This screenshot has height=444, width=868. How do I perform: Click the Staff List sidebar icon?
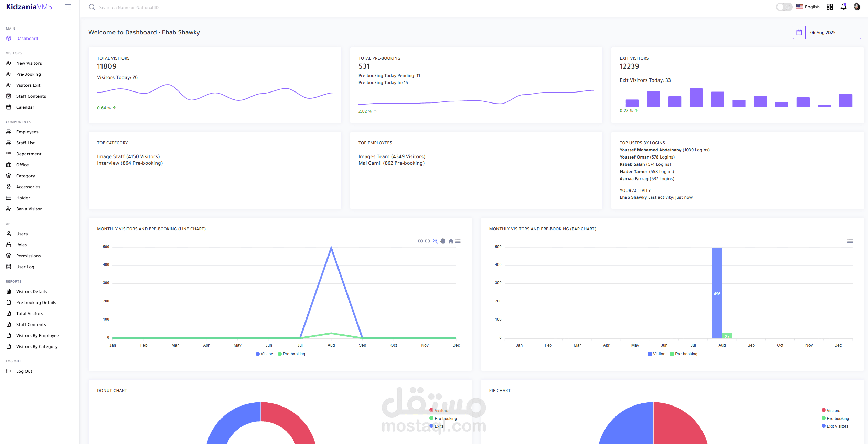coord(9,143)
